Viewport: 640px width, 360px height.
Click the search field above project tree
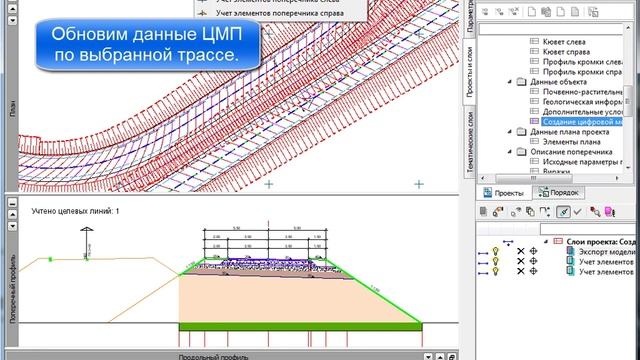point(551,29)
